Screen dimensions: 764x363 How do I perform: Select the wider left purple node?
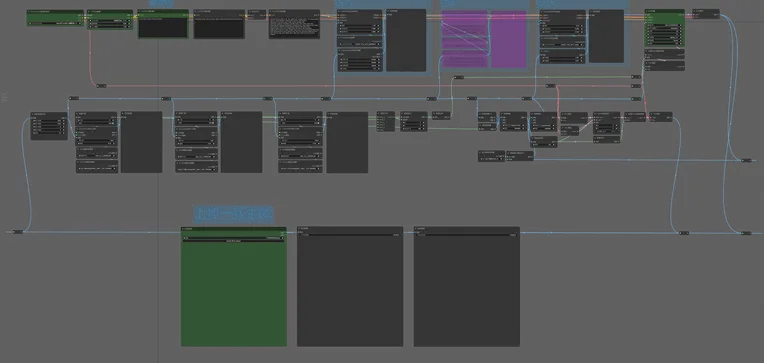[x=464, y=39]
